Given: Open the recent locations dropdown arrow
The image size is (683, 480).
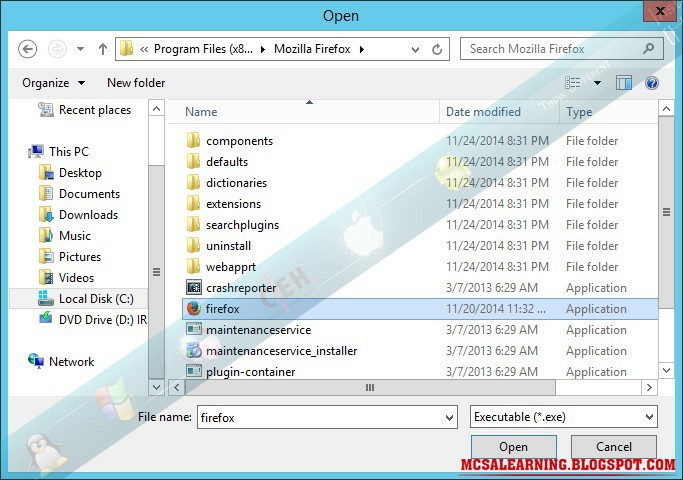Looking at the screenshot, I should click(x=81, y=49).
